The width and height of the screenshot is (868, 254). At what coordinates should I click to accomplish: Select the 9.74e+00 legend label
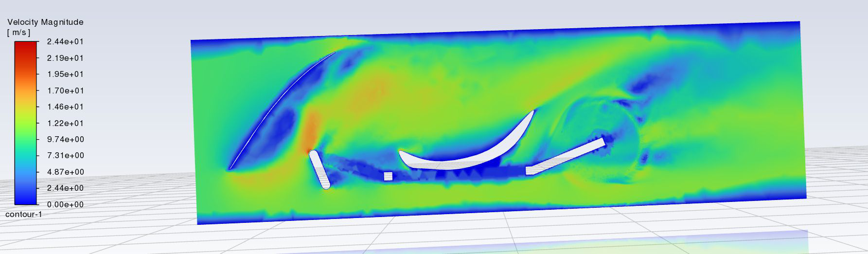click(65, 139)
